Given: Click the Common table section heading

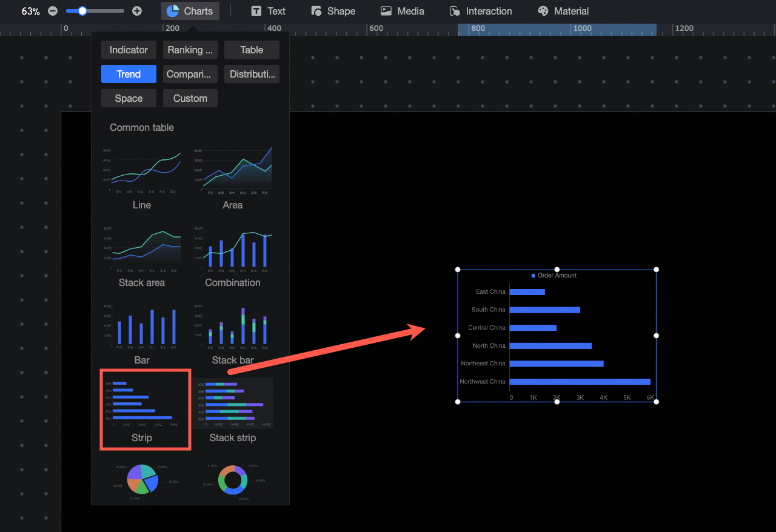Looking at the screenshot, I should click(x=142, y=127).
